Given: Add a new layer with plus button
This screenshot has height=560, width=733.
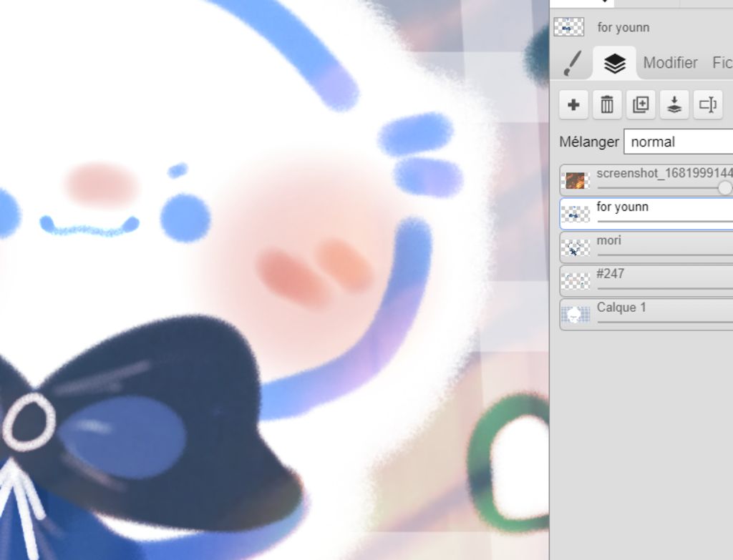Looking at the screenshot, I should [x=573, y=104].
